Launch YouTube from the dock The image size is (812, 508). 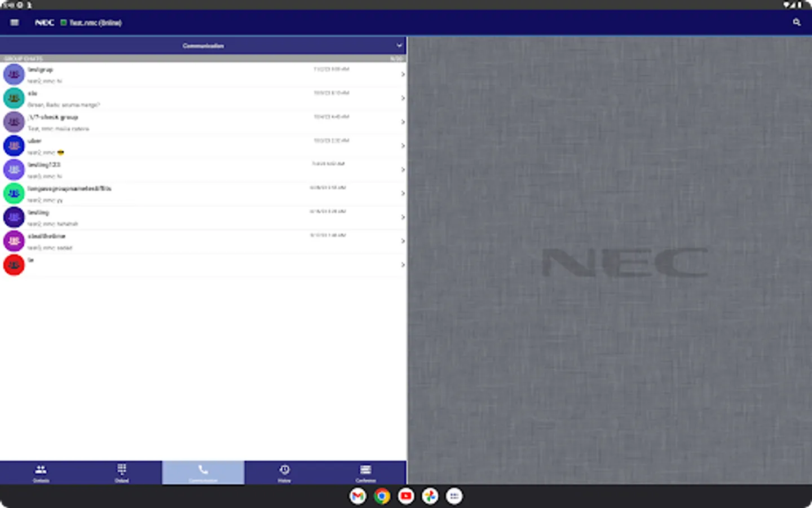(406, 496)
